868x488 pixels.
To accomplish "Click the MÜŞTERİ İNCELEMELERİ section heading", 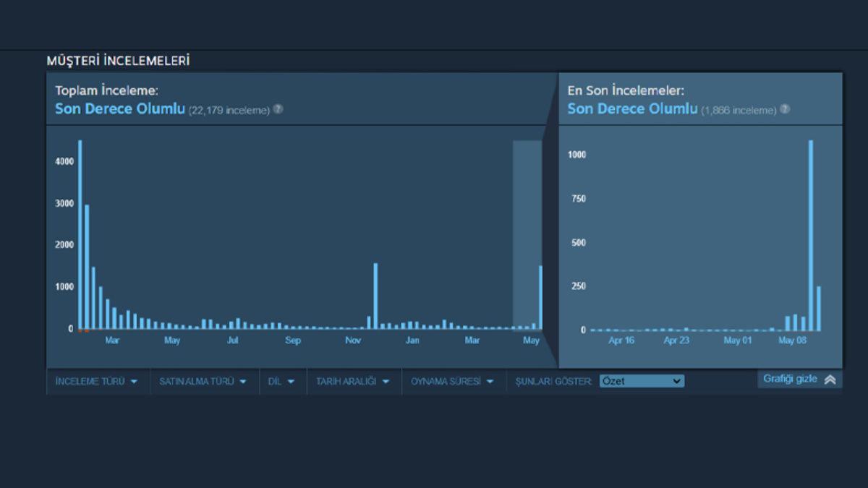I will (x=119, y=61).
